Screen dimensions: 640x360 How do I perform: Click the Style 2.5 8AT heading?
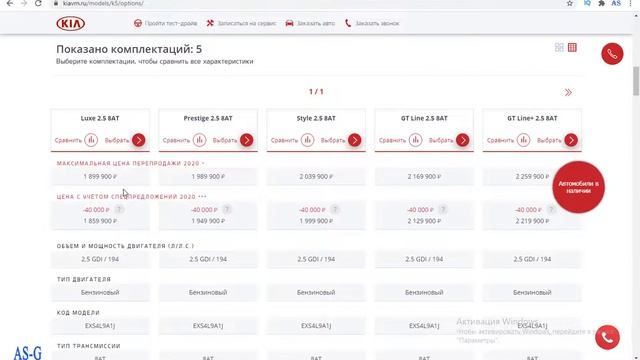(316, 118)
